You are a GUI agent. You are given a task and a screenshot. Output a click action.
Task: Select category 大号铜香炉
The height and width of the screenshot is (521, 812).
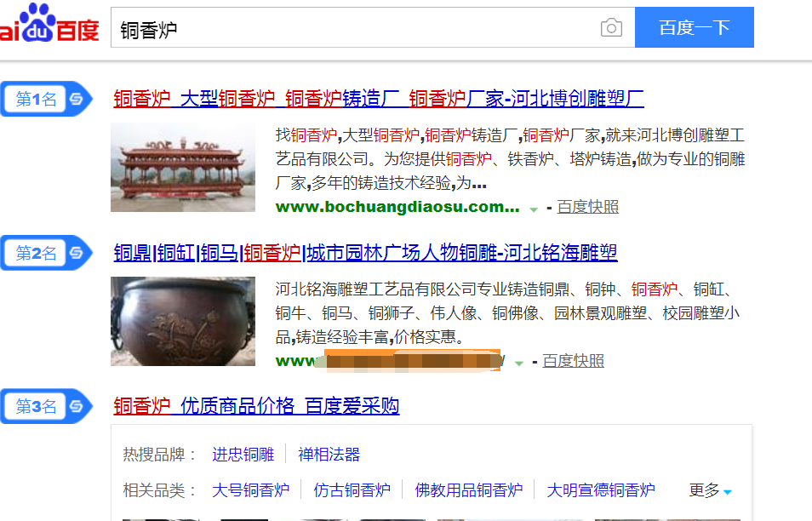pyautogui.click(x=250, y=490)
